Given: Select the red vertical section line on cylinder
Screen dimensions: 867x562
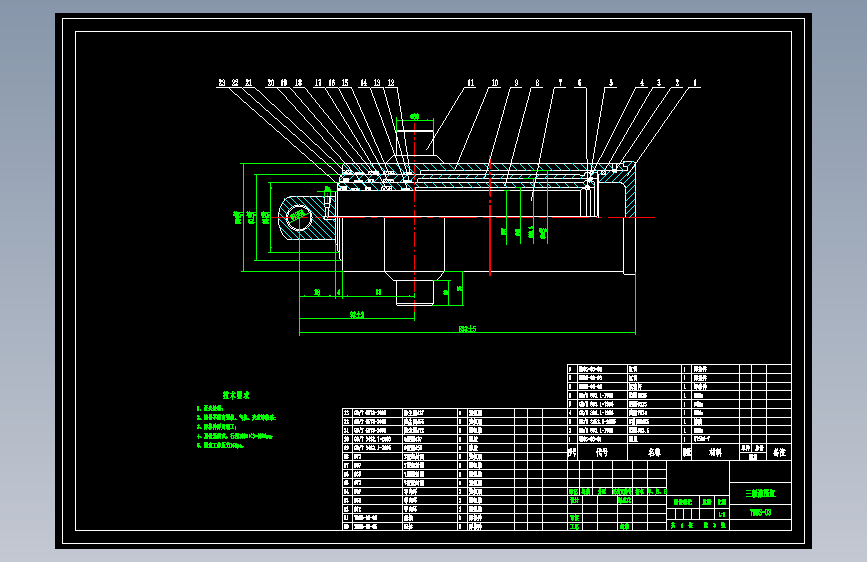Looking at the screenshot, I should coord(490,216).
